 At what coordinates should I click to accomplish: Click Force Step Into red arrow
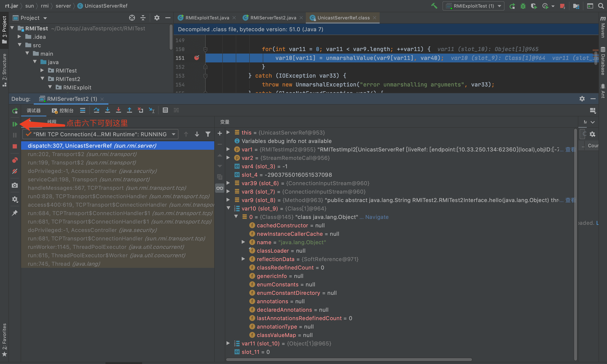point(119,110)
